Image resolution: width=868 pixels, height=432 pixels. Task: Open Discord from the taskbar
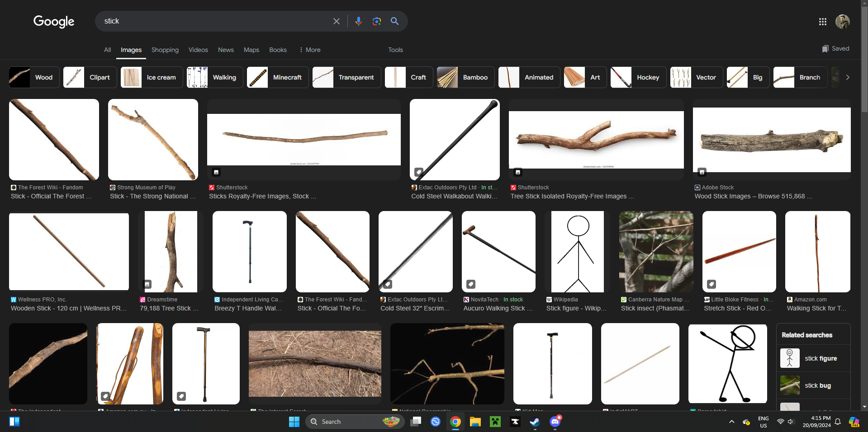(x=555, y=422)
